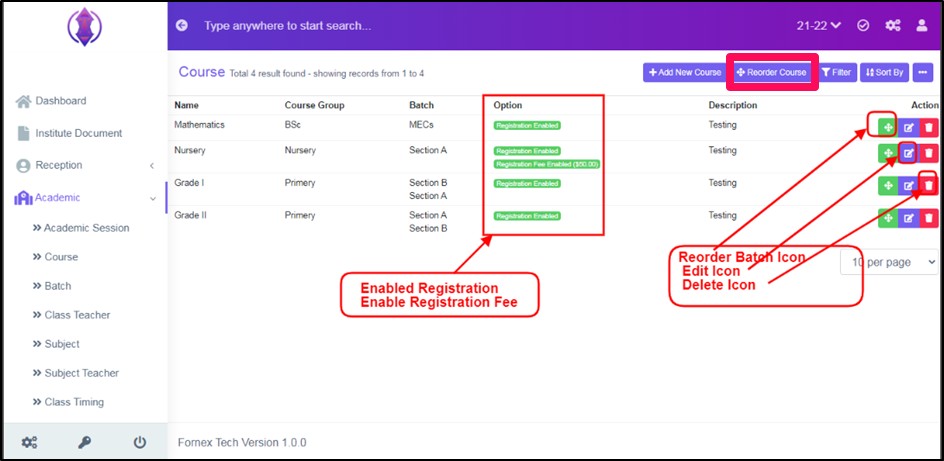Viewport: 944px width, 461px height.
Task: Delete the Nursery course
Action: pyautogui.click(x=929, y=153)
